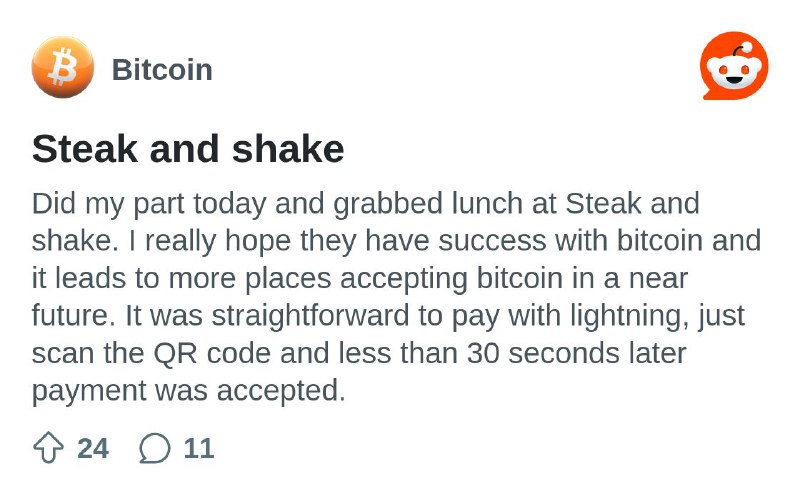Open the "Steak and shake" post title
800x501 pixels.
coord(188,149)
